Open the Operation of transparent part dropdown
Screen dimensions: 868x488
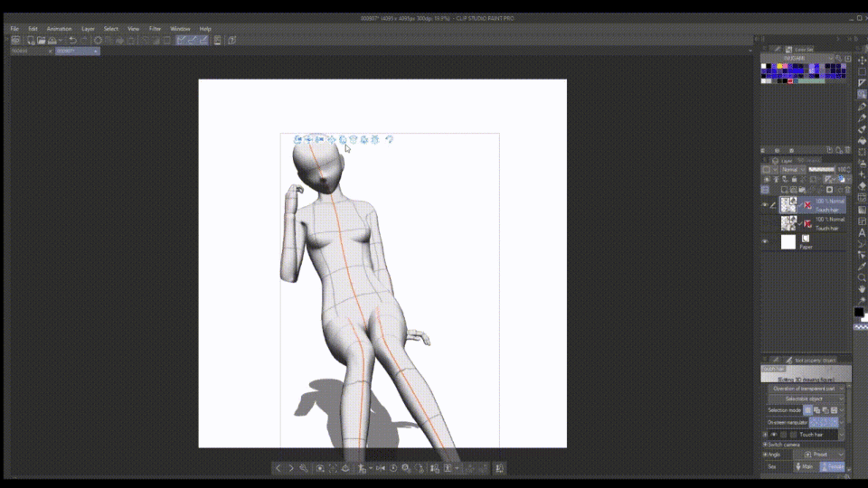tap(807, 389)
